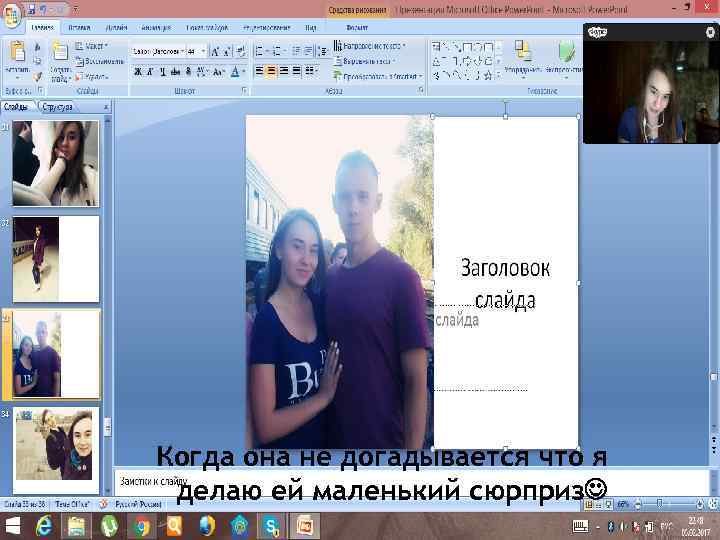720x540 pixels.
Task: Open the round Office button menu
Action: point(11,15)
